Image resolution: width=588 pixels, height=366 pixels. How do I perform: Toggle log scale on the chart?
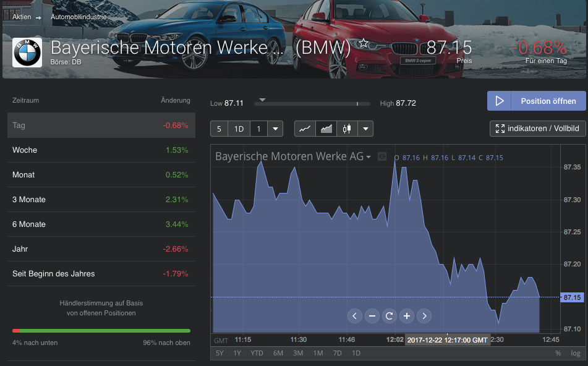[576, 353]
